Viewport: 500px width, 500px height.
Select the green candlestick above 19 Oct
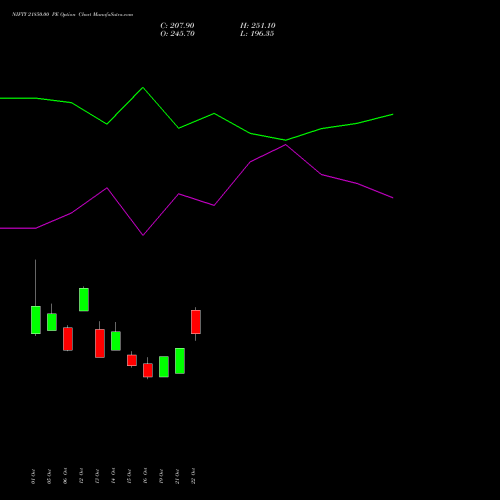(x=164, y=367)
